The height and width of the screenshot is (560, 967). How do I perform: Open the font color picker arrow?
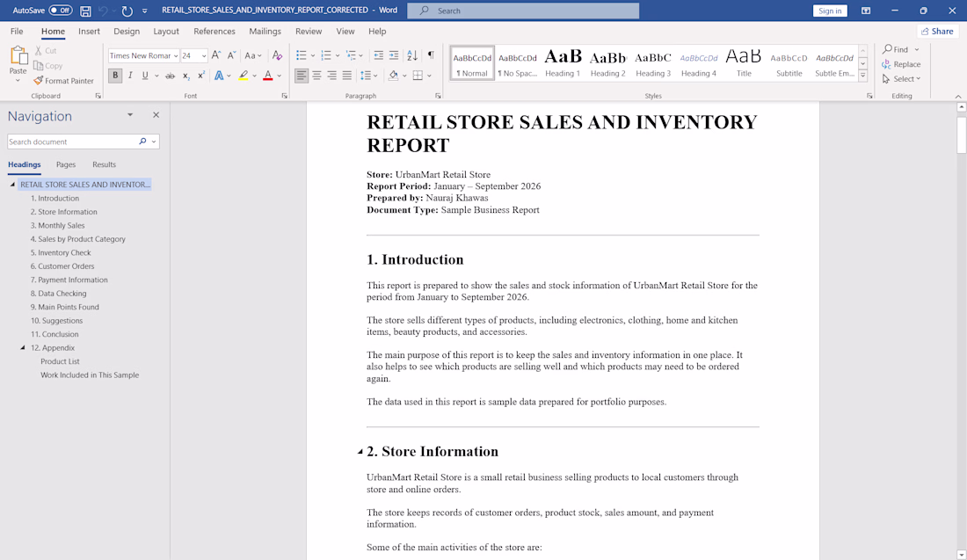point(280,76)
